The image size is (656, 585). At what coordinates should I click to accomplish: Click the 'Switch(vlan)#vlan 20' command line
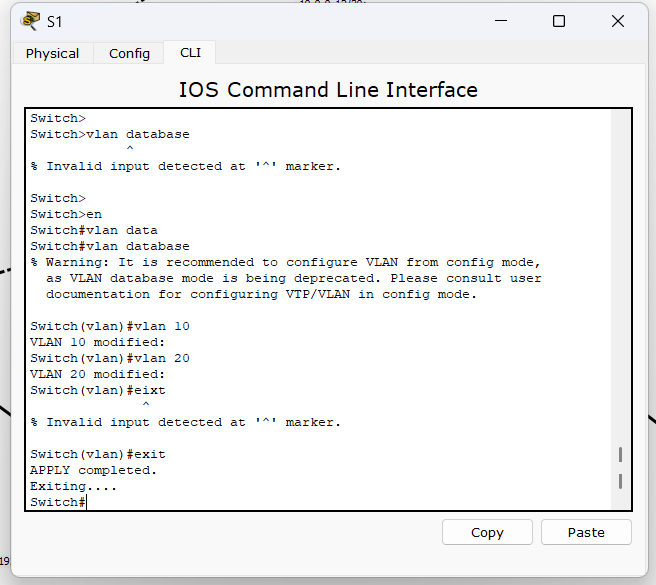[110, 358]
